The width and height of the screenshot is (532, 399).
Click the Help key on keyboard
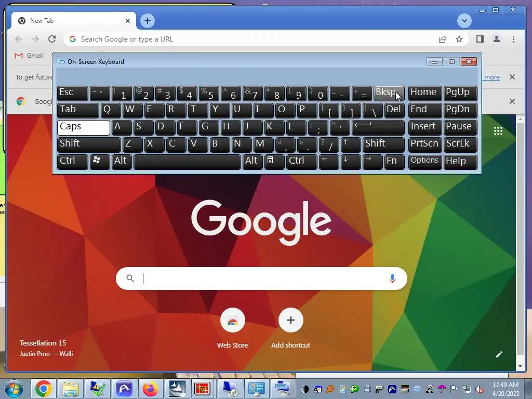point(460,162)
